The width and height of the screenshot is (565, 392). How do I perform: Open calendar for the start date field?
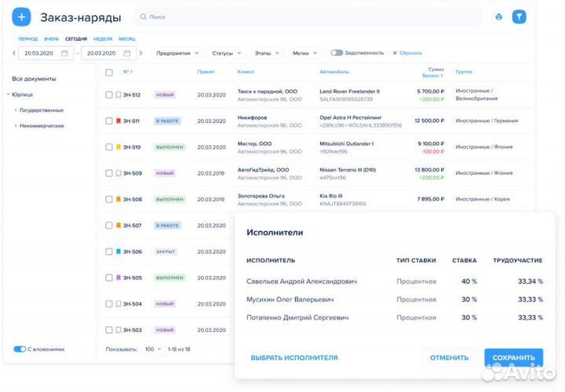coord(64,53)
